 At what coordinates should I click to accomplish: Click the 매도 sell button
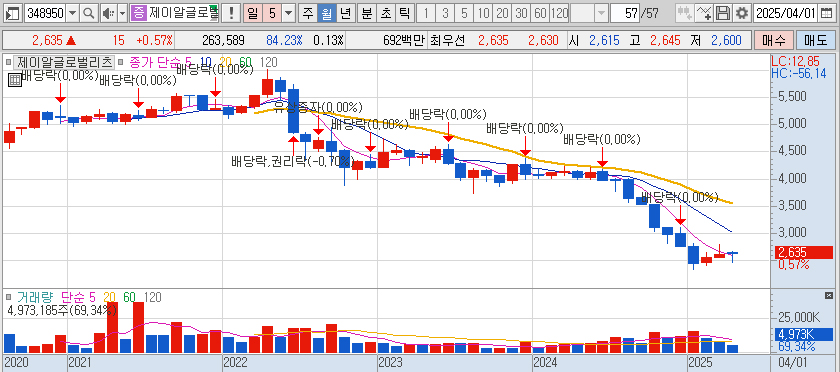[815, 40]
